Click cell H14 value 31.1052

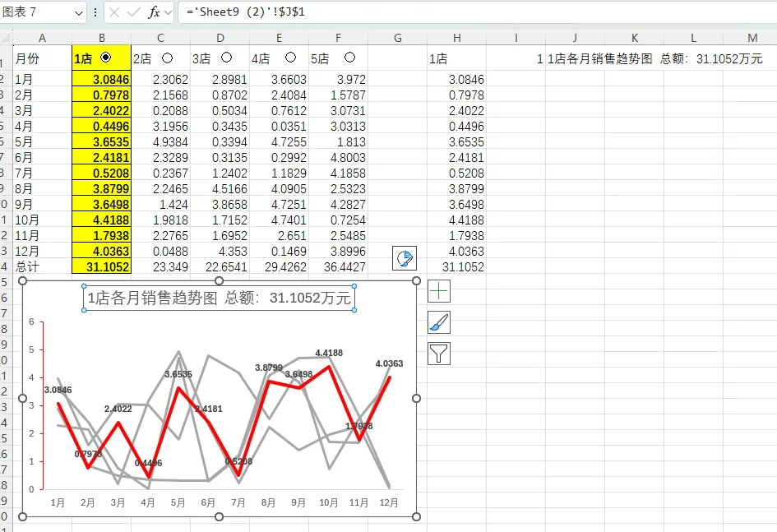click(456, 266)
